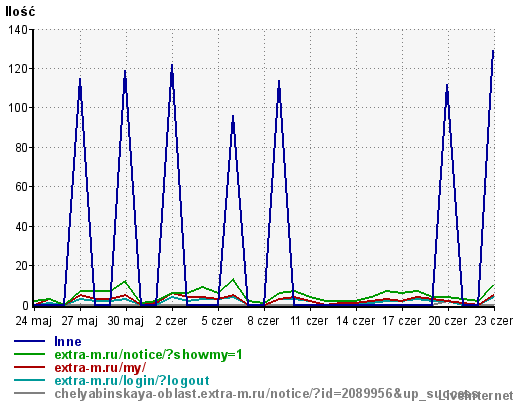Click the 24 maj x-axis date label
The width and height of the screenshot is (520, 405).
(33, 321)
